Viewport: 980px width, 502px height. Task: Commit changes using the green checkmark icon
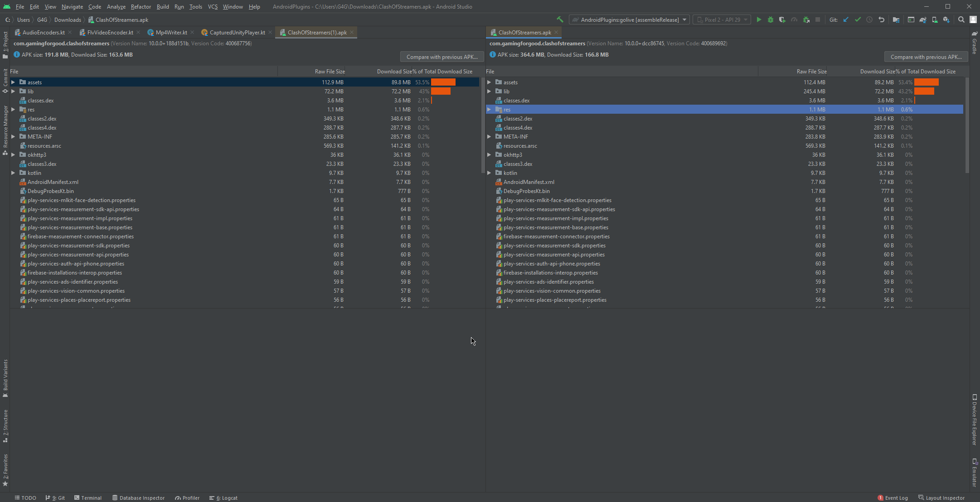pyautogui.click(x=858, y=19)
